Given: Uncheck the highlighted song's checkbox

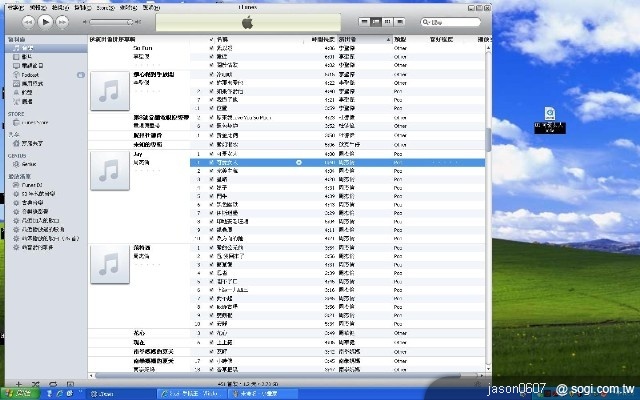Looking at the screenshot, I should tap(211, 161).
